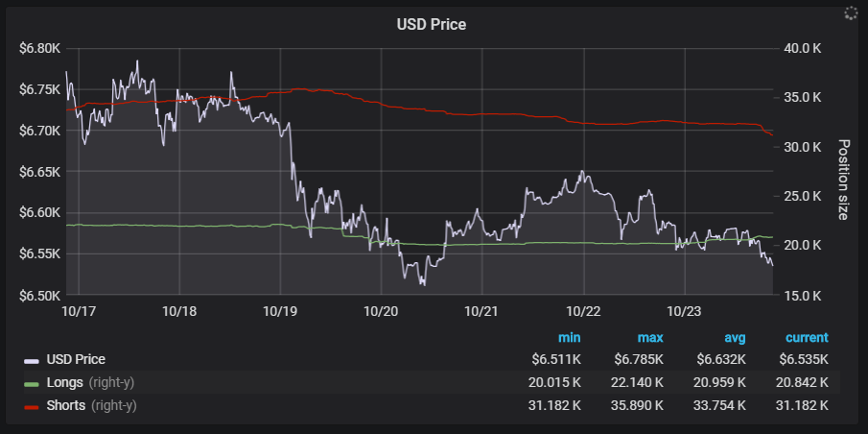868x434 pixels.
Task: Click the USD Price legend color swatch
Action: tap(32, 360)
